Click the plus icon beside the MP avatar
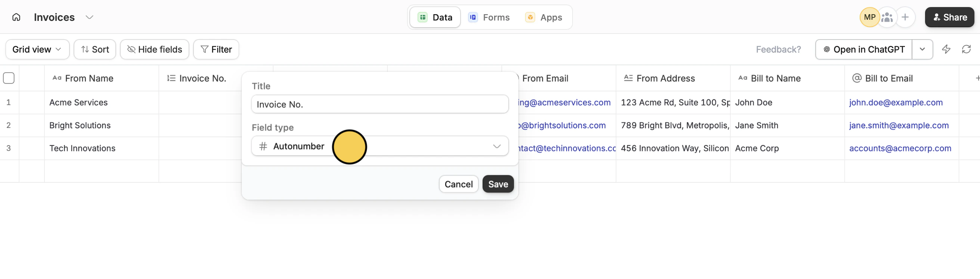980x279 pixels. click(x=905, y=17)
